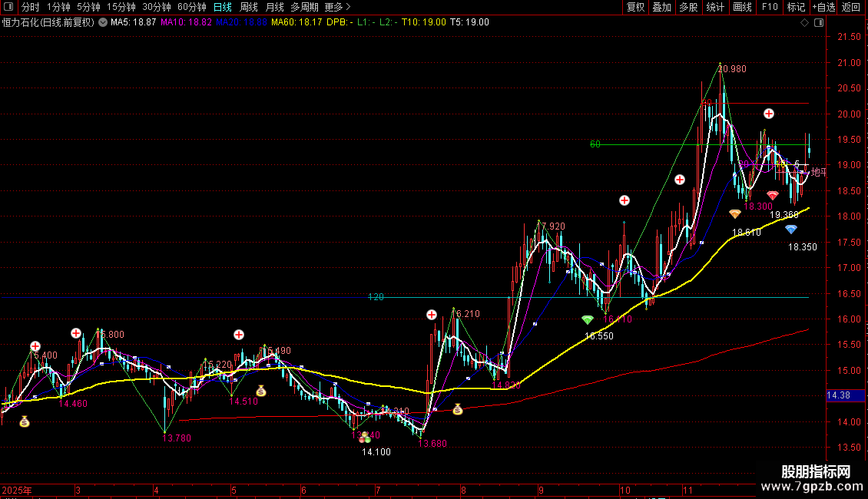Viewport: 868px width, 499px height.
Task: Click the red gem icon near 18.300
Action: 772,195
